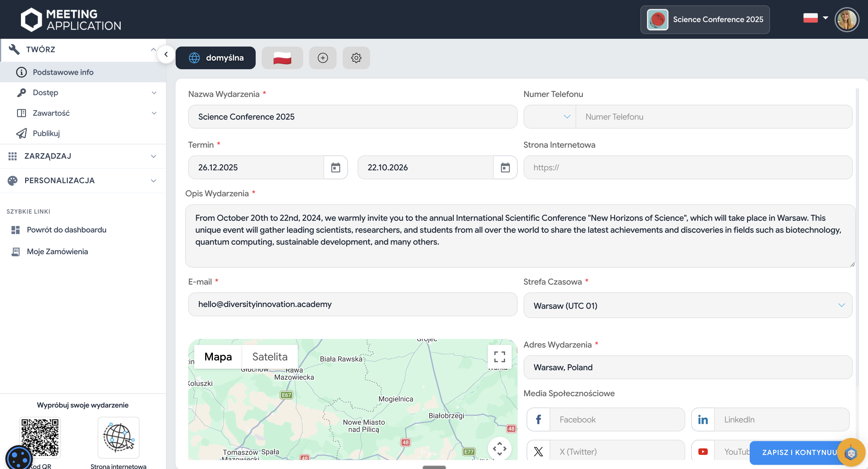Toggle map fullscreen view
868x469 pixels.
coord(499,357)
